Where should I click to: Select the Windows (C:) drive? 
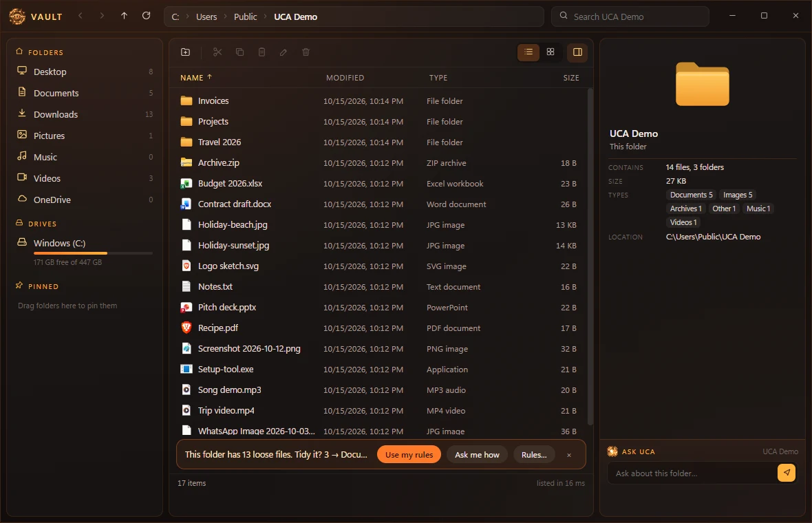tap(85, 251)
